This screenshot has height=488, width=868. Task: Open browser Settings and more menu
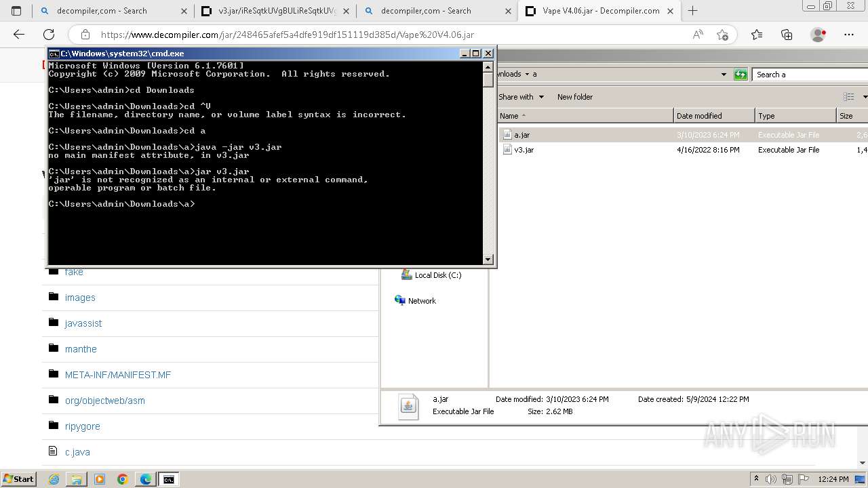[849, 35]
